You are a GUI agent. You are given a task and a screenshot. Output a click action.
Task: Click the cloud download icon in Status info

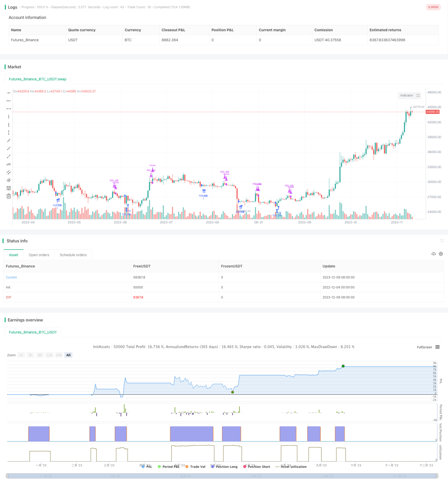[434, 254]
